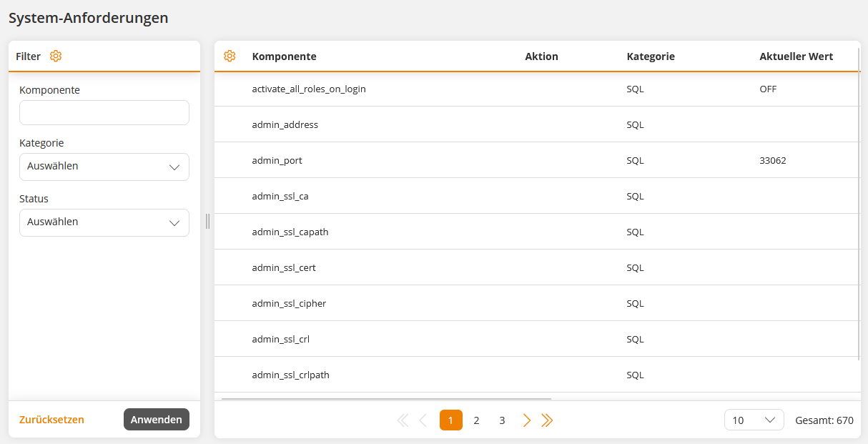
Task: Open the Filter panel settings gear
Action: click(56, 56)
